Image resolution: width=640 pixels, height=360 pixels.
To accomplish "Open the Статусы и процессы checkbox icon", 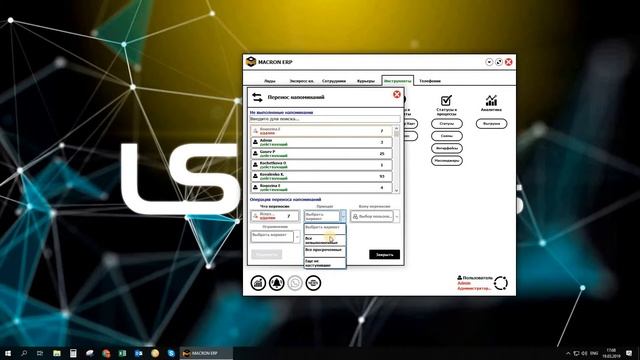I will [x=446, y=100].
